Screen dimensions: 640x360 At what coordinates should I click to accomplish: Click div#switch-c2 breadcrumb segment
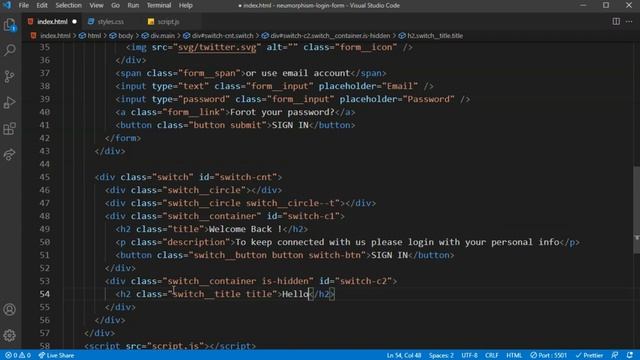(x=330, y=36)
